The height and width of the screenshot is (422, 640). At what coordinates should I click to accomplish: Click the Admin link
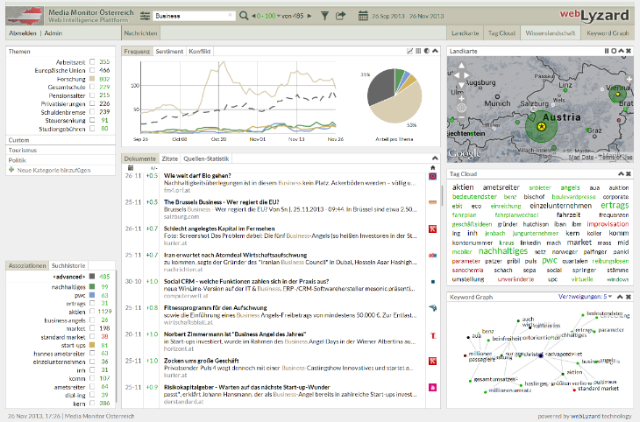click(x=53, y=33)
